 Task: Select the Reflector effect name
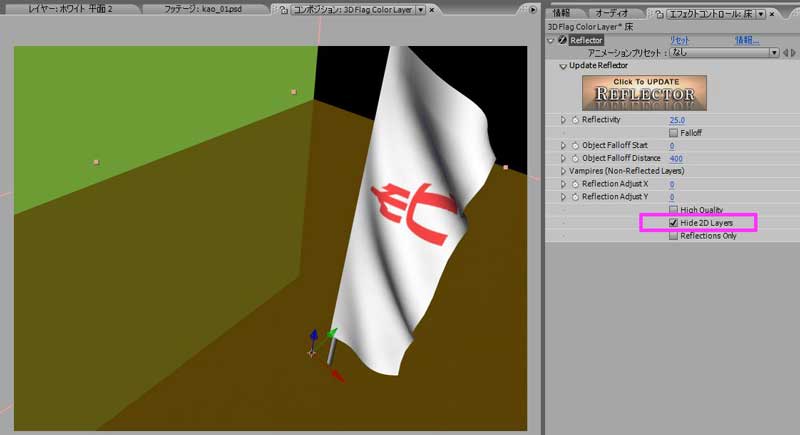[x=586, y=40]
